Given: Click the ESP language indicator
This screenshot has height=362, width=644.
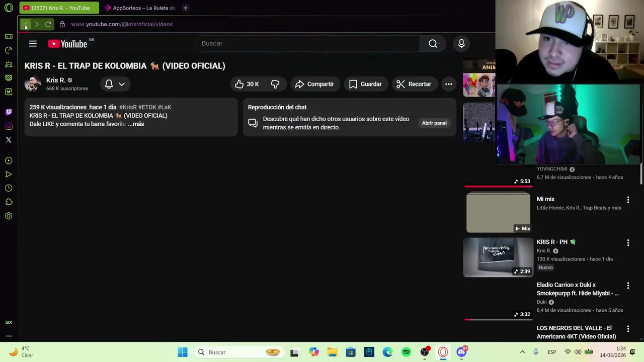Looking at the screenshot, I should pyautogui.click(x=551, y=352).
